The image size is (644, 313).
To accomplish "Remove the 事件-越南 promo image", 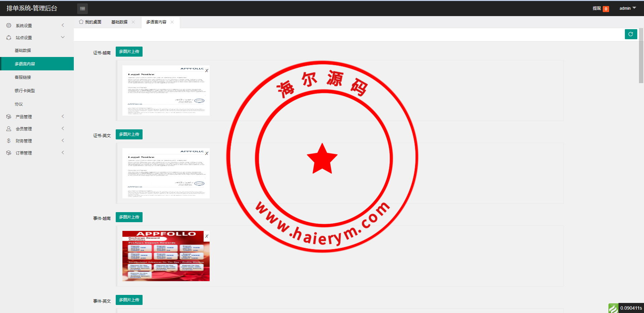I will point(207,236).
